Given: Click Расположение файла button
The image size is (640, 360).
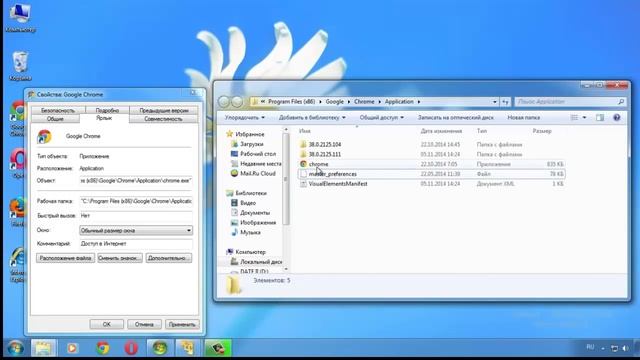Looking at the screenshot, I should coord(65,258).
